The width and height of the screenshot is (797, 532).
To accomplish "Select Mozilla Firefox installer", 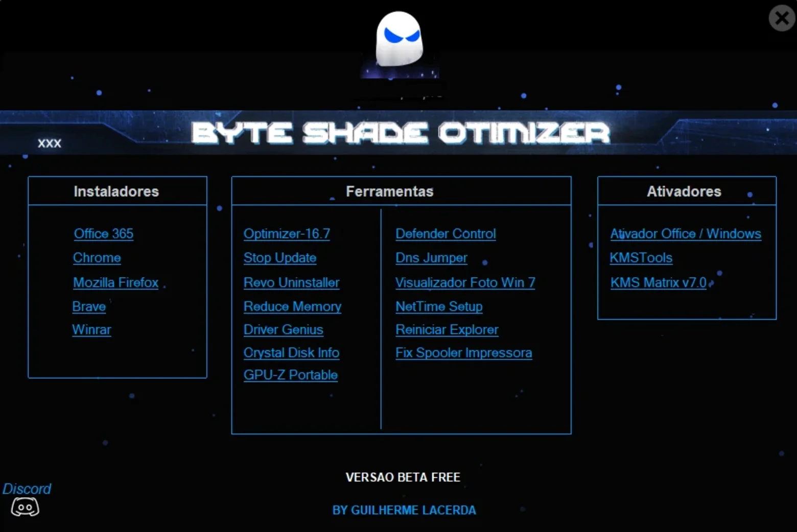I will [x=116, y=282].
